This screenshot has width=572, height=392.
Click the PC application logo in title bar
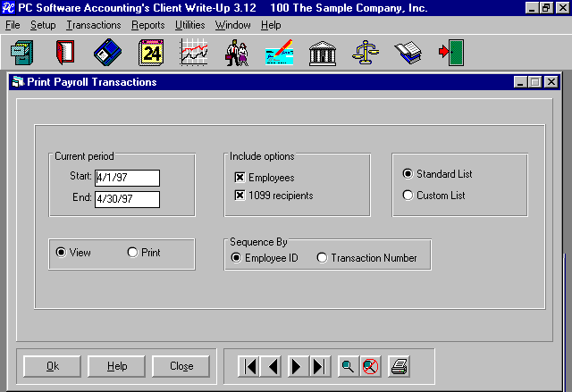click(x=8, y=8)
